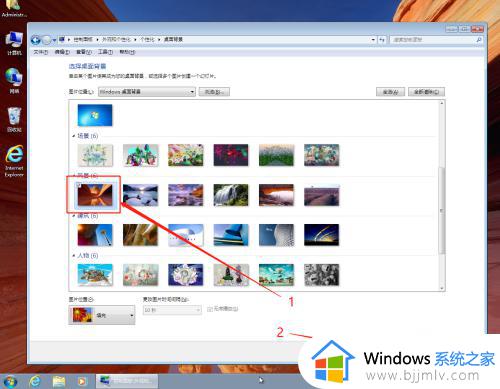Select the pale watercolor sketch wallpaper under 场景
This screenshot has height=389, width=500.
(x=95, y=155)
